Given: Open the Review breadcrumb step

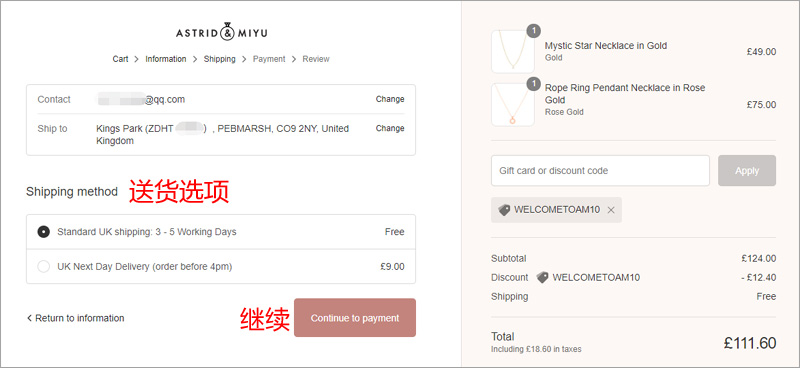Looking at the screenshot, I should click(316, 59).
